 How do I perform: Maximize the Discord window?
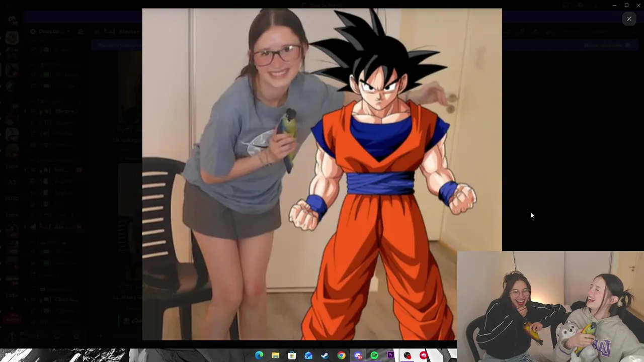[626, 5]
